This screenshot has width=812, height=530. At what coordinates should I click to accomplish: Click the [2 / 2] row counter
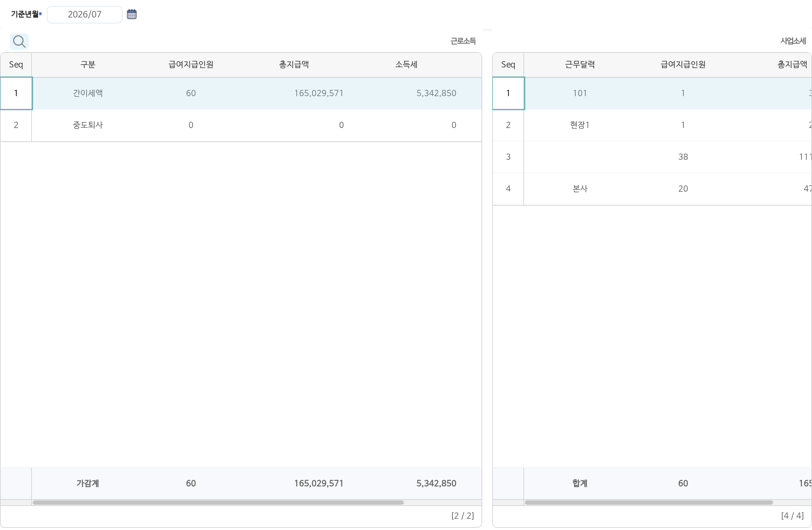tap(463, 516)
